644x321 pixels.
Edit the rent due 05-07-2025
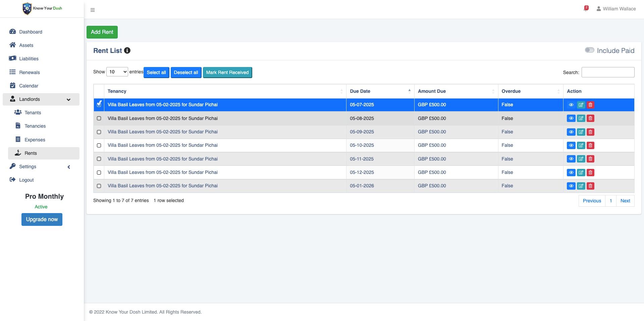pos(581,105)
